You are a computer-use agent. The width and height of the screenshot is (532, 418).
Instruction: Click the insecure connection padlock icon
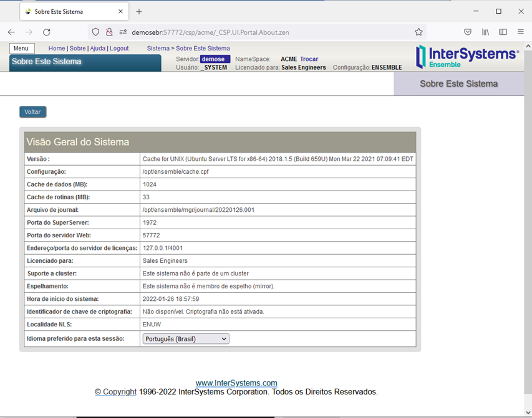pyautogui.click(x=109, y=32)
